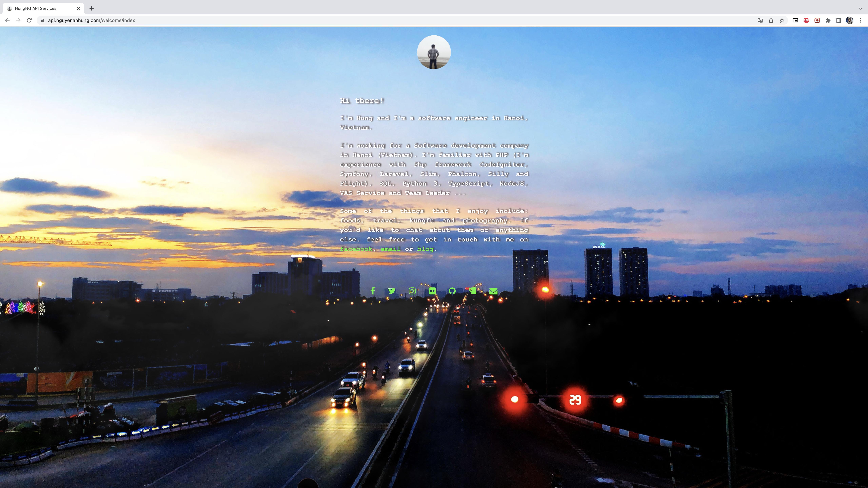The height and width of the screenshot is (488, 868).
Task: Click the Google Translate icon
Action: point(760,20)
